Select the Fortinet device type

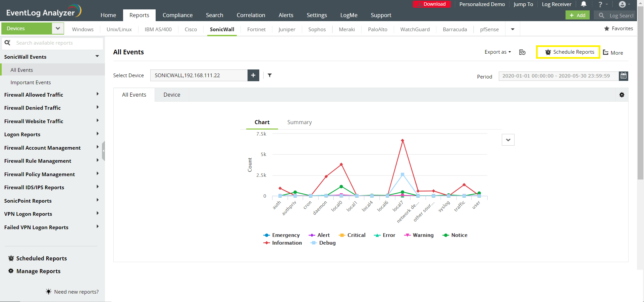257,30
